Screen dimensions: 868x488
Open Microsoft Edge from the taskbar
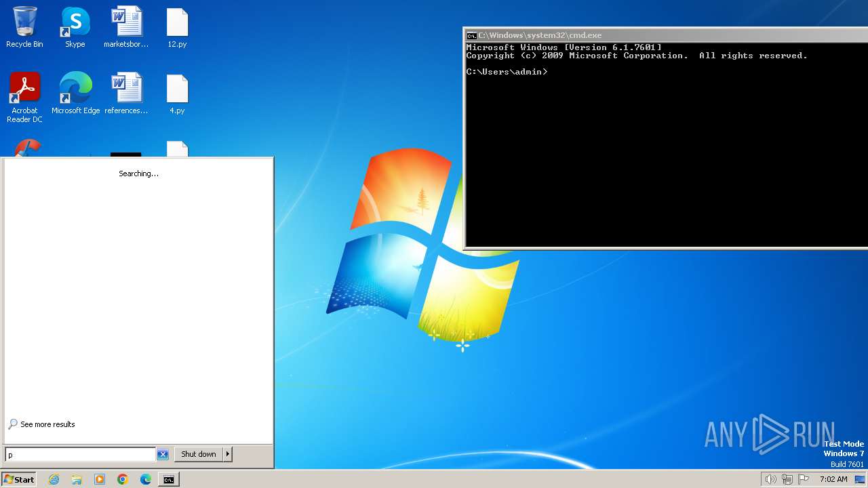pyautogui.click(x=146, y=479)
